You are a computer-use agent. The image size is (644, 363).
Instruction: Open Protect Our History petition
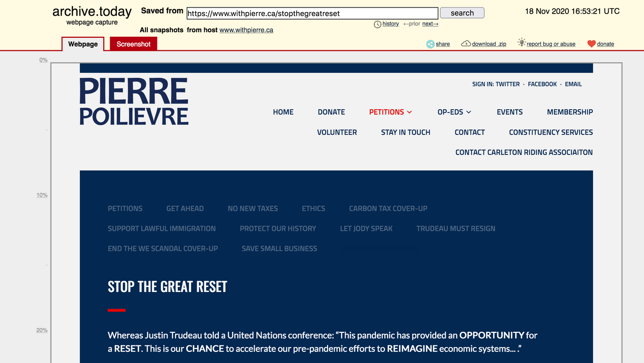click(278, 228)
